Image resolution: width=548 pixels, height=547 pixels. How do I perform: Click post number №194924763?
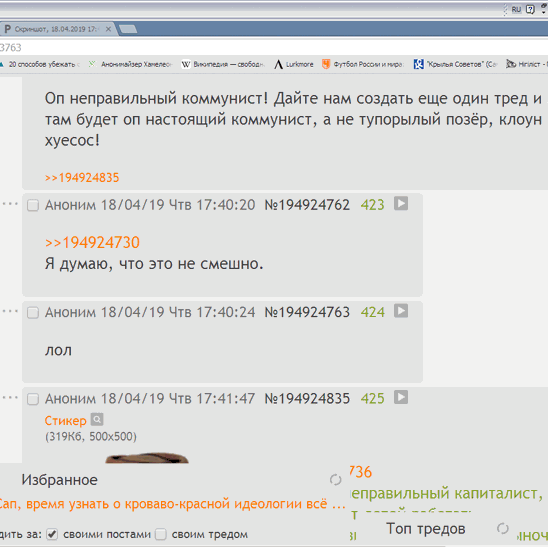tap(307, 312)
